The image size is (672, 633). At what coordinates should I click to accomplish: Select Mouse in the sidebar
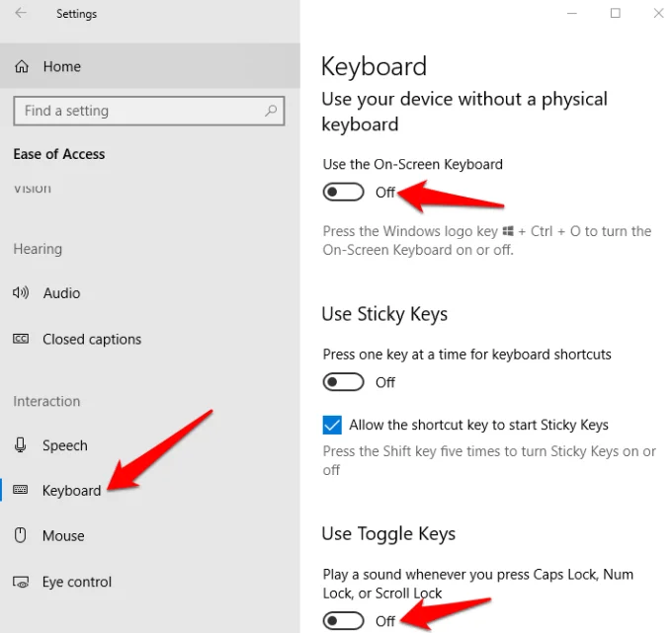tap(63, 536)
